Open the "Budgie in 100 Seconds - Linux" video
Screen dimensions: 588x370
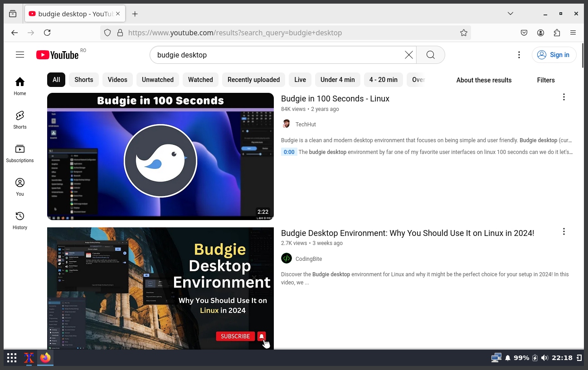[335, 98]
